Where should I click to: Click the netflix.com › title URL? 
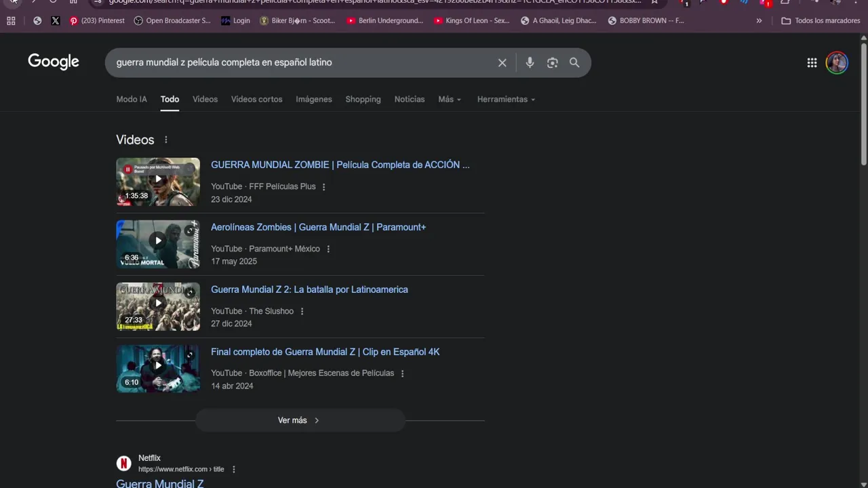181,469
